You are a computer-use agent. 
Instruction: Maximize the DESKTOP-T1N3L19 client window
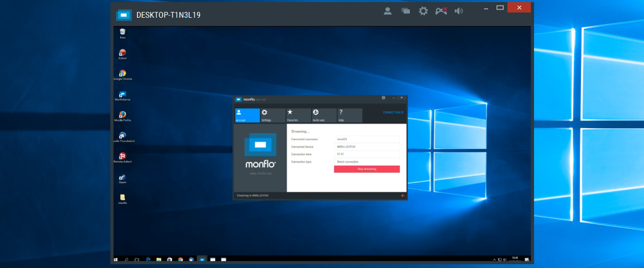[x=500, y=8]
